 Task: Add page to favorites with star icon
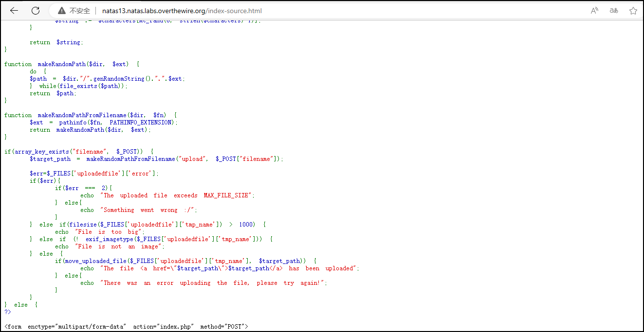633,11
